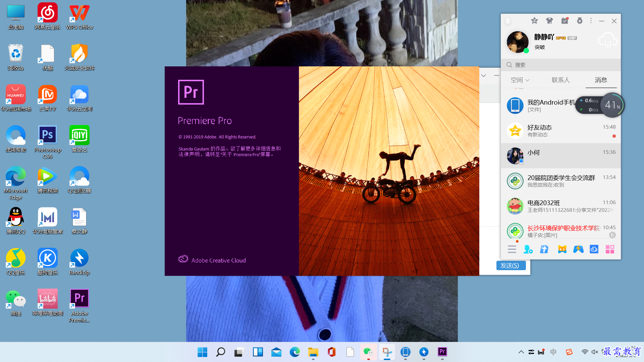The image size is (644, 362).
Task: Open 火绒安全软件 shortcut
Action: pyautogui.click(x=79, y=57)
